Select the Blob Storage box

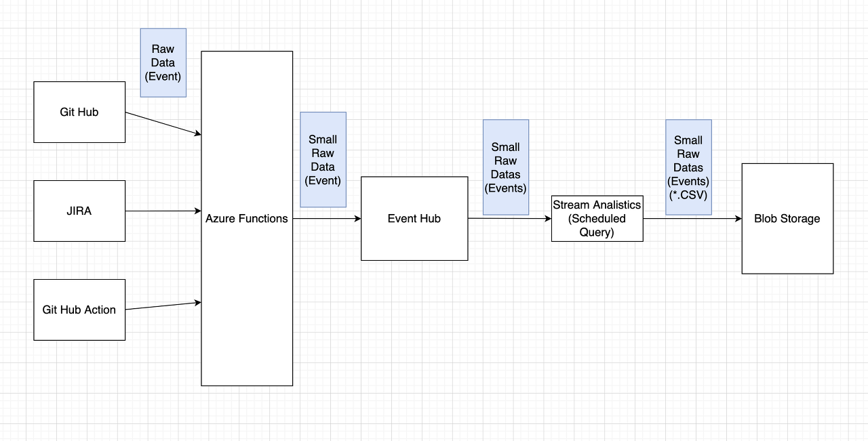point(787,219)
